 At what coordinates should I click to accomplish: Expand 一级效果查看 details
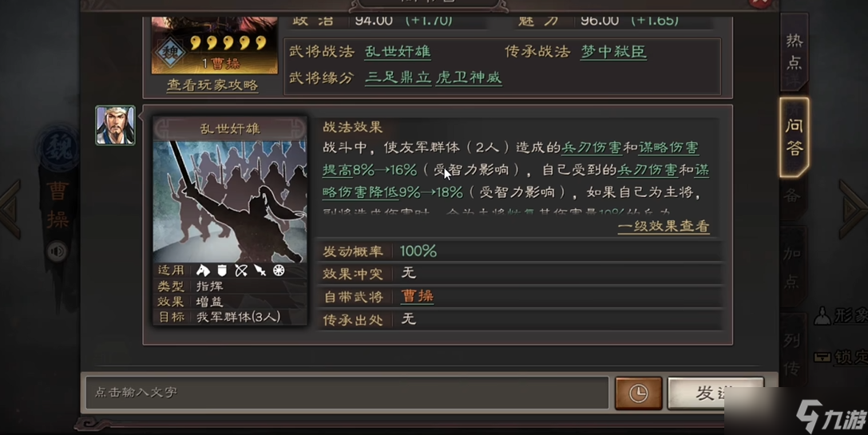pyautogui.click(x=664, y=227)
